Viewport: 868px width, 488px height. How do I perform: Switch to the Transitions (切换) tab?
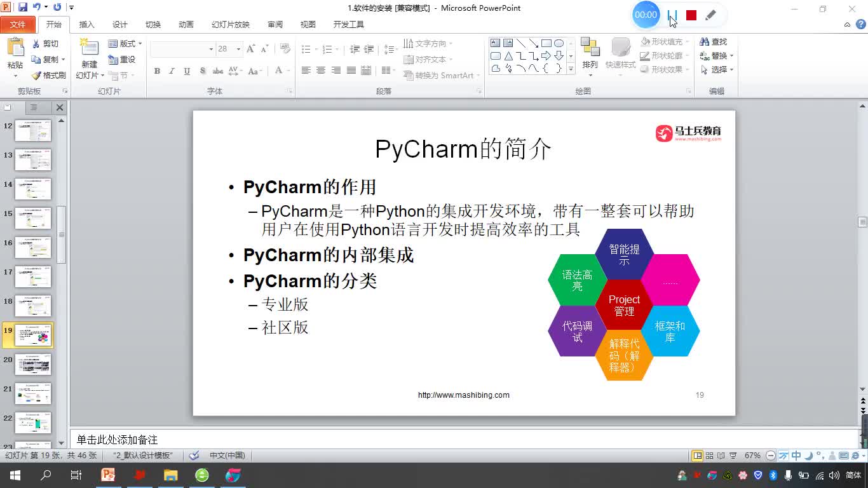(153, 25)
